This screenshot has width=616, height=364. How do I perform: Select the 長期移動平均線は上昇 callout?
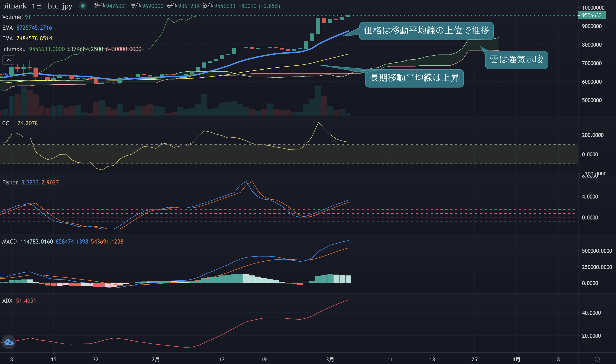click(x=414, y=78)
